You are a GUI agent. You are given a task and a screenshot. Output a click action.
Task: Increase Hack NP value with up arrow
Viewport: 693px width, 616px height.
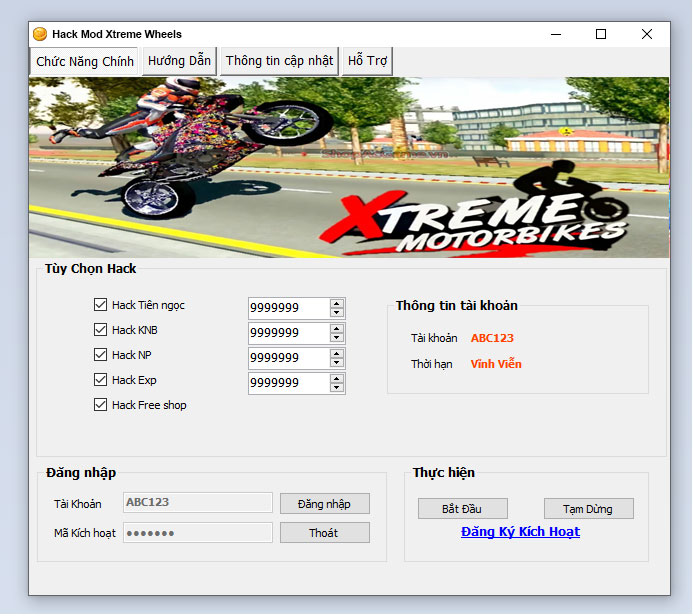[337, 354]
